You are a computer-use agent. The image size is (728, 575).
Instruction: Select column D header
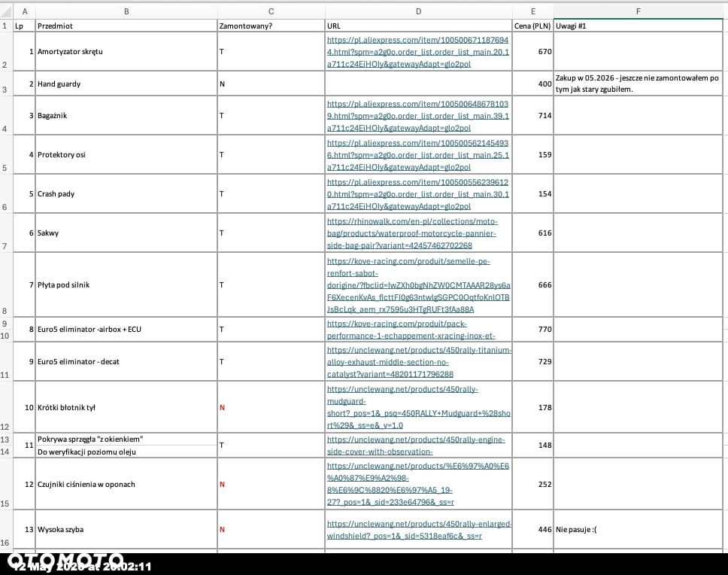coord(418,11)
